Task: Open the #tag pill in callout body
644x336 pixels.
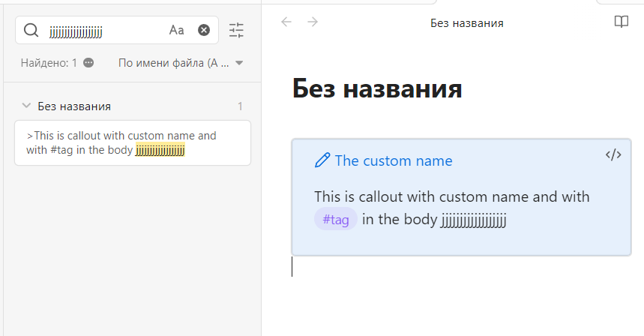Action: (x=336, y=220)
